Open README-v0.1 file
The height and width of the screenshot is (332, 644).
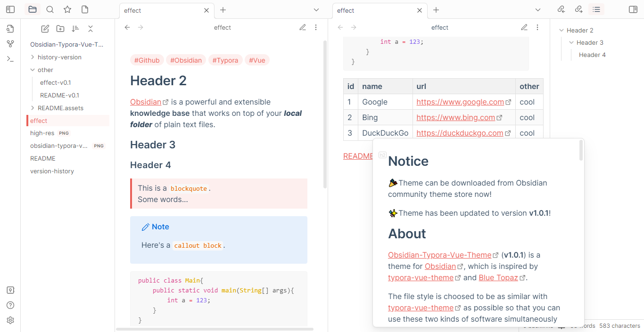coord(59,95)
